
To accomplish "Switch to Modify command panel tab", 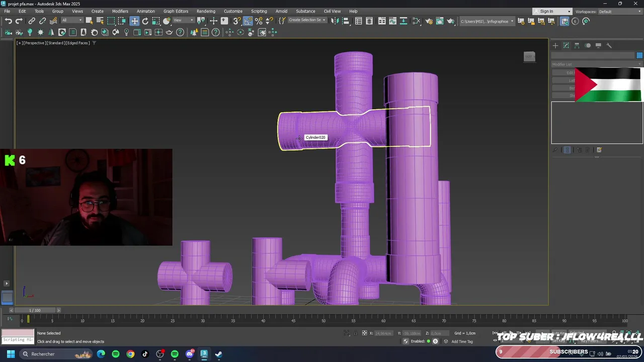I will pos(566,45).
